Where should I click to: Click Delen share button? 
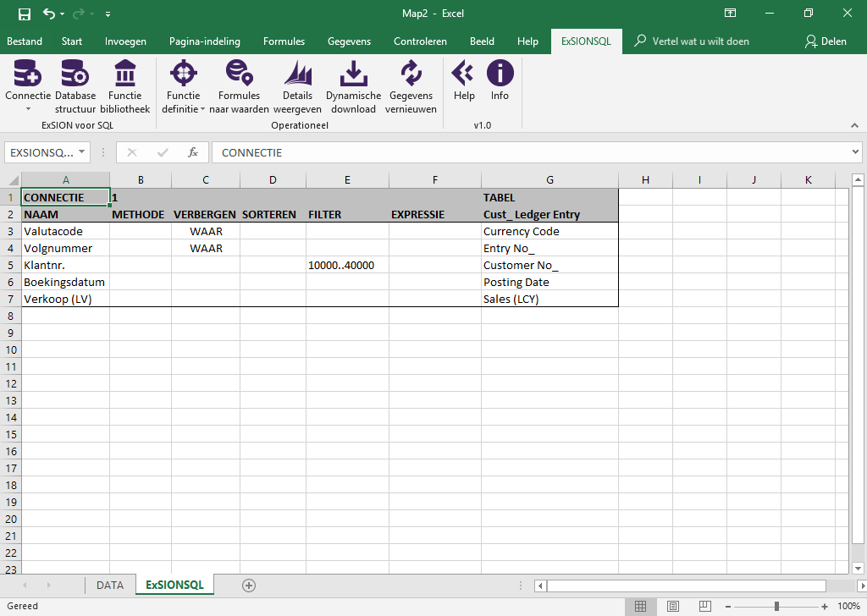[x=826, y=41]
